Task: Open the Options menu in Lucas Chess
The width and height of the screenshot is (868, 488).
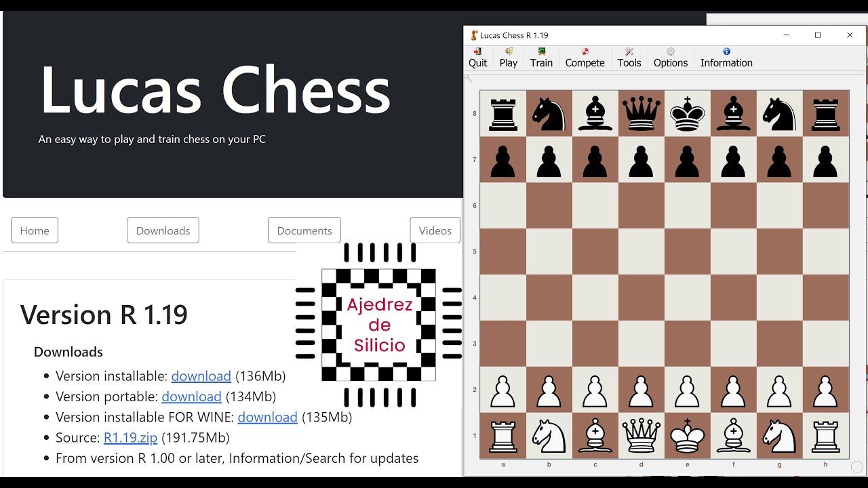Action: 671,58
